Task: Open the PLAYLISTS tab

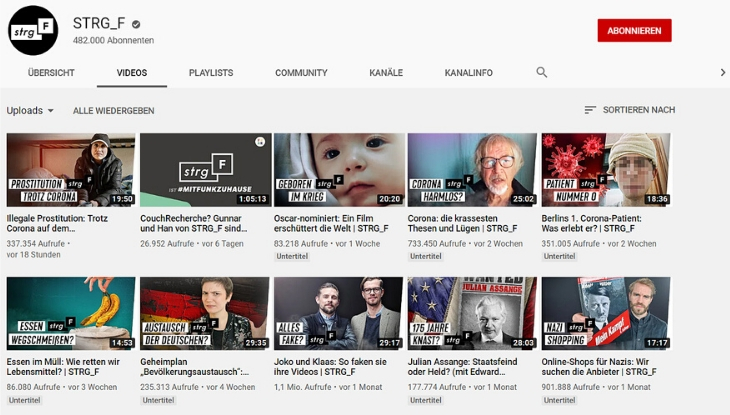Action: (x=211, y=73)
